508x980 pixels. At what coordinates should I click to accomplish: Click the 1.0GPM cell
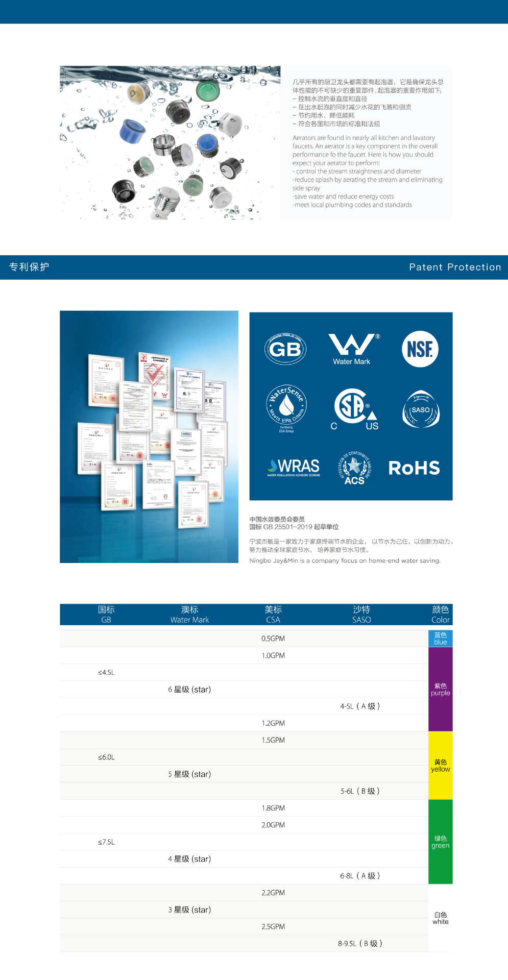pyautogui.click(x=273, y=655)
